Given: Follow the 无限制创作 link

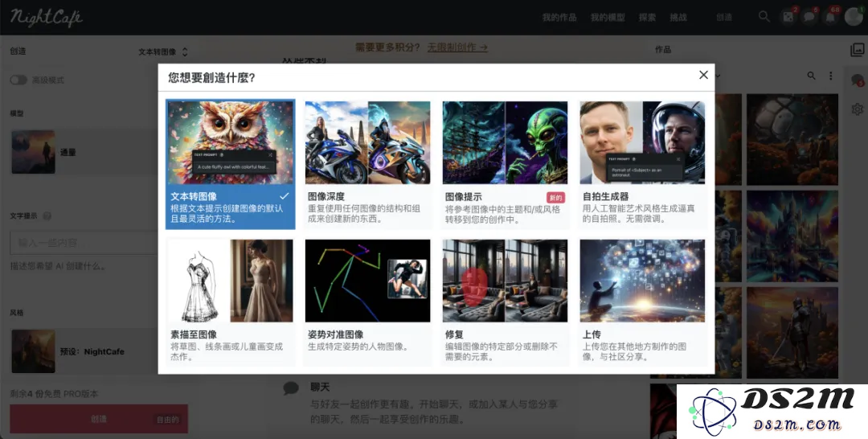Looking at the screenshot, I should coord(457,47).
